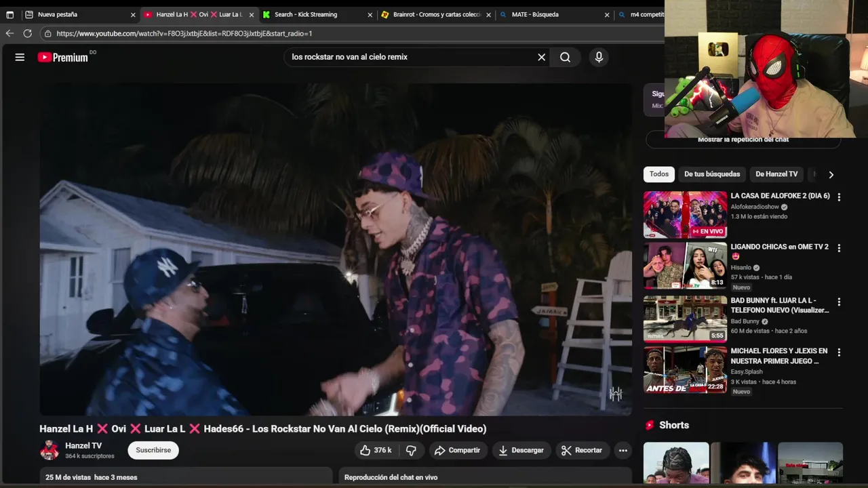Clear the search box with X
868x488 pixels.
[x=541, y=57]
